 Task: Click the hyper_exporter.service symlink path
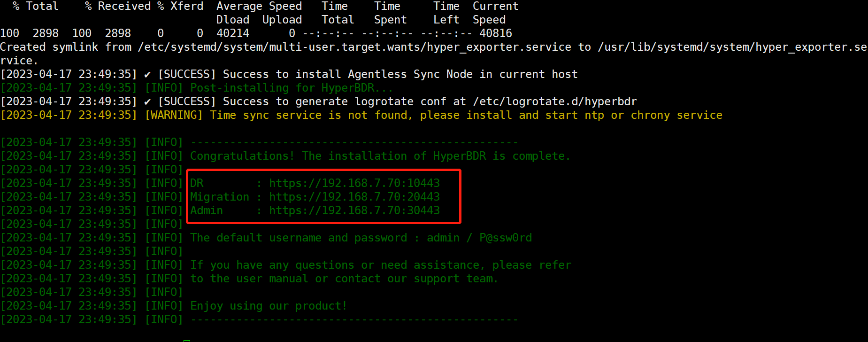(x=354, y=47)
